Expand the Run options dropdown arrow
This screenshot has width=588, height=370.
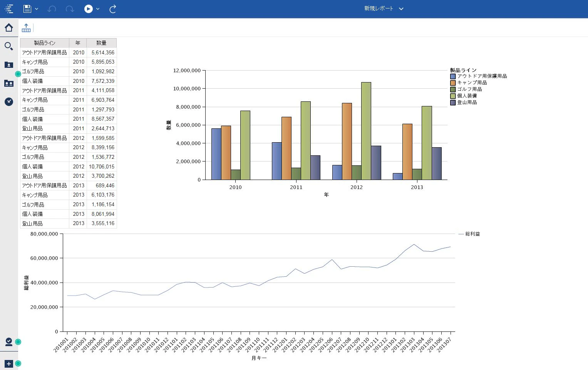(x=98, y=8)
